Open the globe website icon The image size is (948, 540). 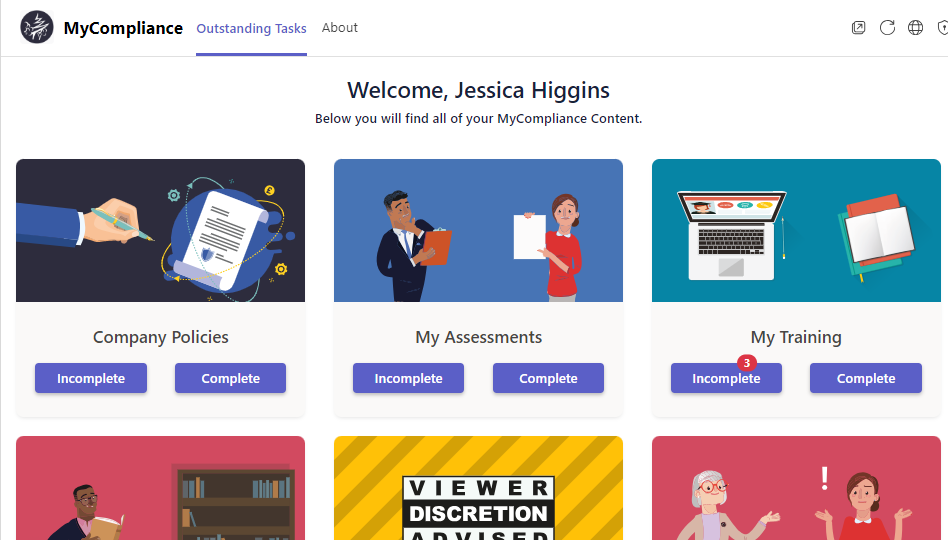click(x=915, y=27)
